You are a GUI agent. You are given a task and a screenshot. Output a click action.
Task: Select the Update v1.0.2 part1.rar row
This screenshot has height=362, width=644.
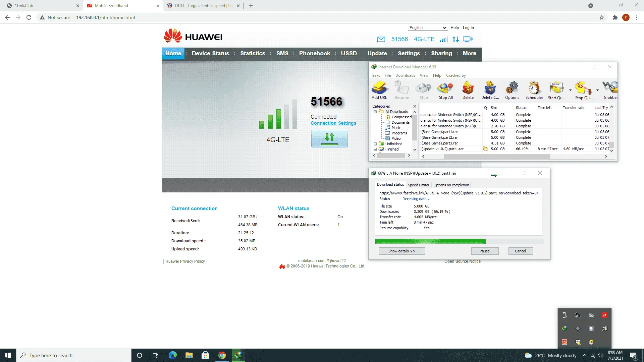[515, 149]
